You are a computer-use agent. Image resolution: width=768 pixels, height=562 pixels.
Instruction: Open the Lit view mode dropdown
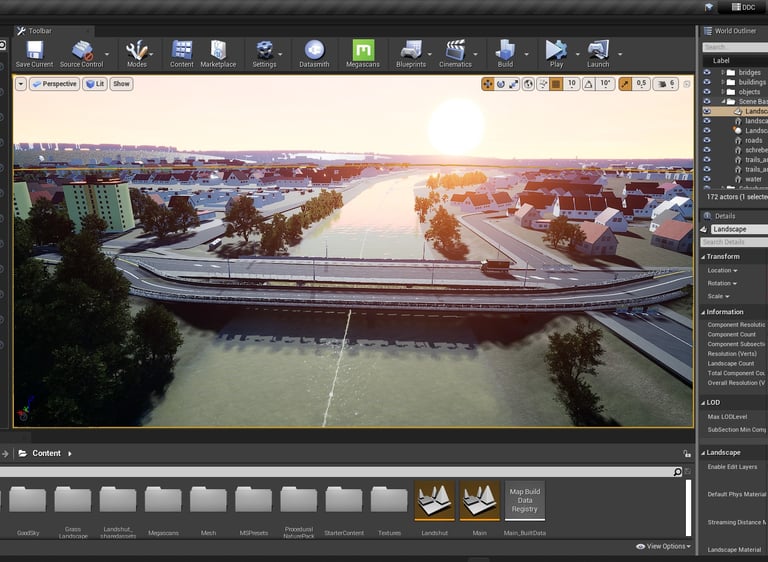coord(94,84)
